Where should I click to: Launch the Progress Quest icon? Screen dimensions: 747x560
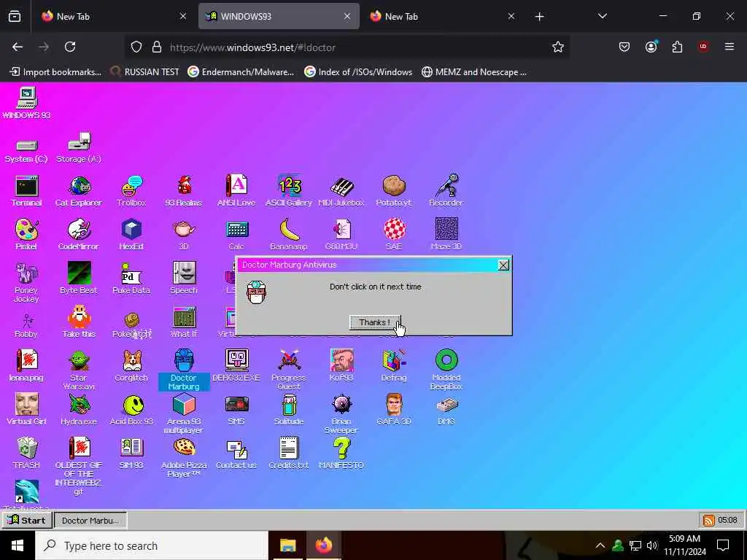point(289,370)
